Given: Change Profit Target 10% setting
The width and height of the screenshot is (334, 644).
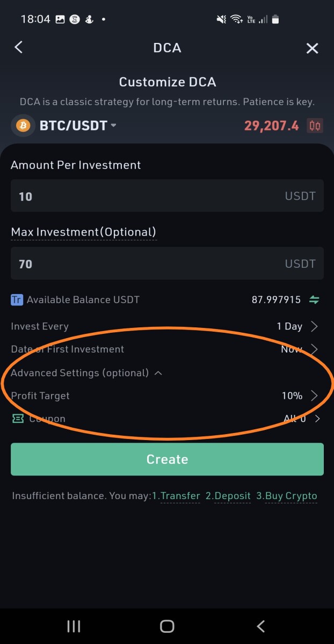Looking at the screenshot, I should 167,396.
